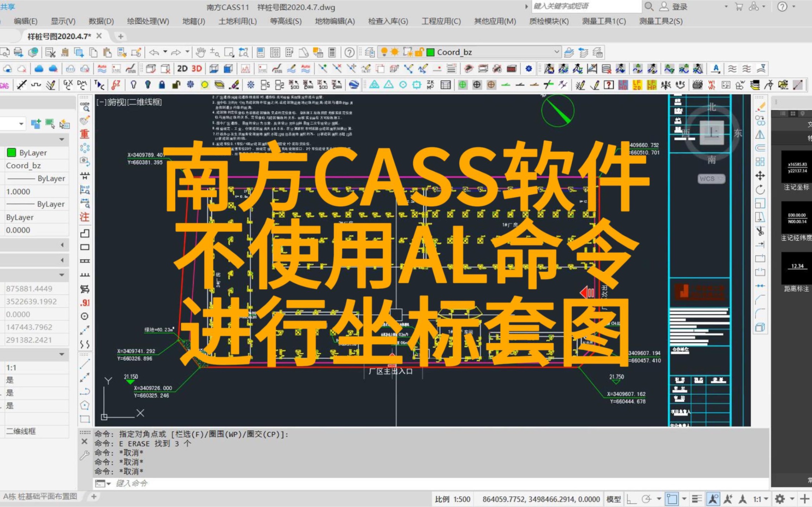Open the 1:1 annotation scale dropdown in status bar
This screenshot has height=507, width=812.
click(760, 499)
